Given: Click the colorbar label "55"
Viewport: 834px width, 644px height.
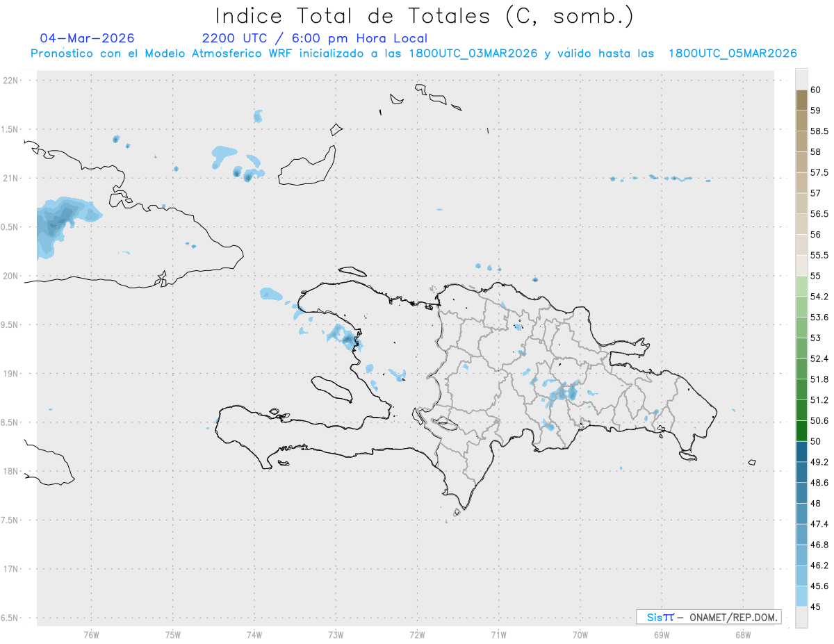Looking at the screenshot, I should (x=816, y=276).
